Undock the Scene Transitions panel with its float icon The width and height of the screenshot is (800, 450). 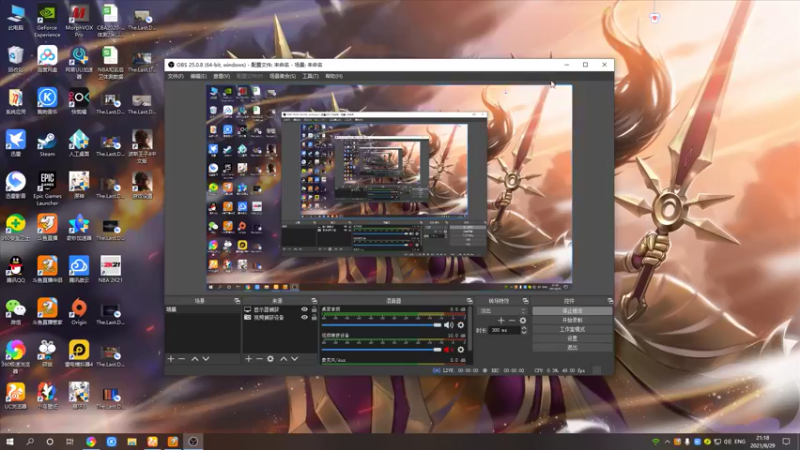coord(526,301)
